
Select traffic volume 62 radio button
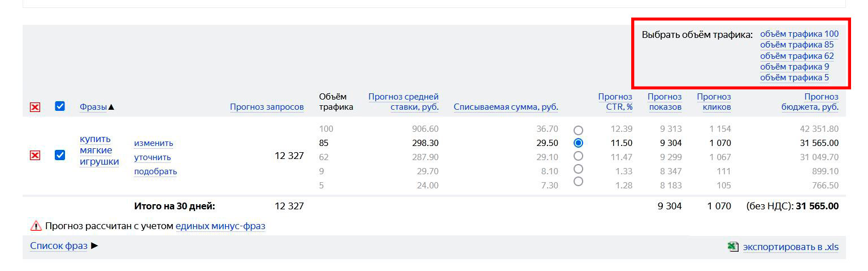click(578, 156)
